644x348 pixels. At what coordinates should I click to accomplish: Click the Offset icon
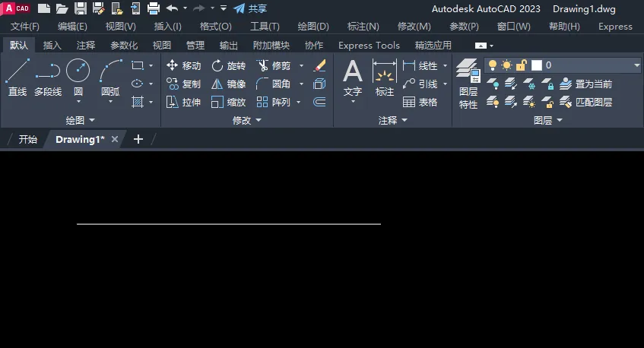coord(319,102)
